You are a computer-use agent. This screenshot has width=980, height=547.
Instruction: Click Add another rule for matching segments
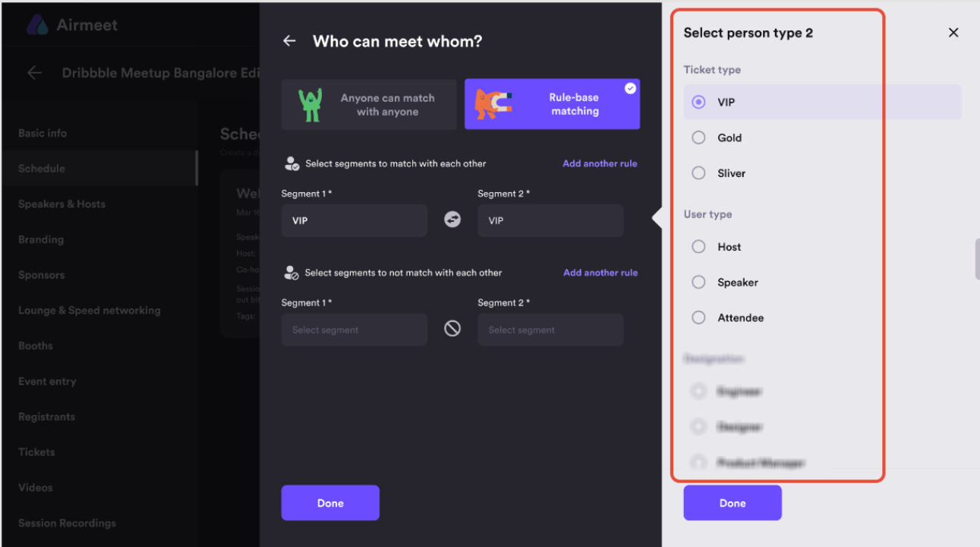click(x=600, y=163)
